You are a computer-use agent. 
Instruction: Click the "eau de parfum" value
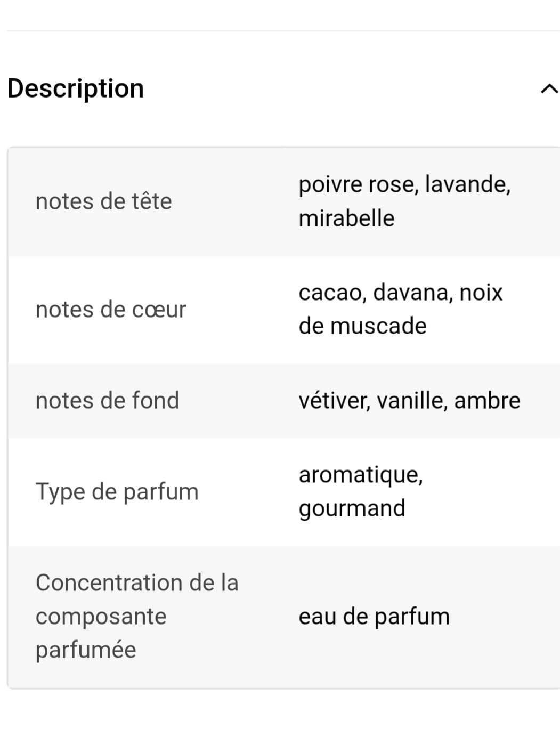click(374, 617)
